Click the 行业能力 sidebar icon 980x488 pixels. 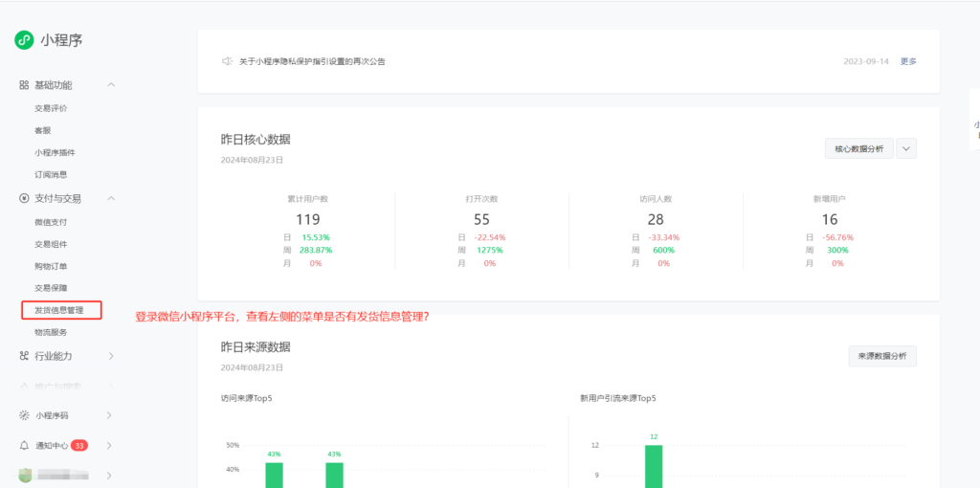24,356
